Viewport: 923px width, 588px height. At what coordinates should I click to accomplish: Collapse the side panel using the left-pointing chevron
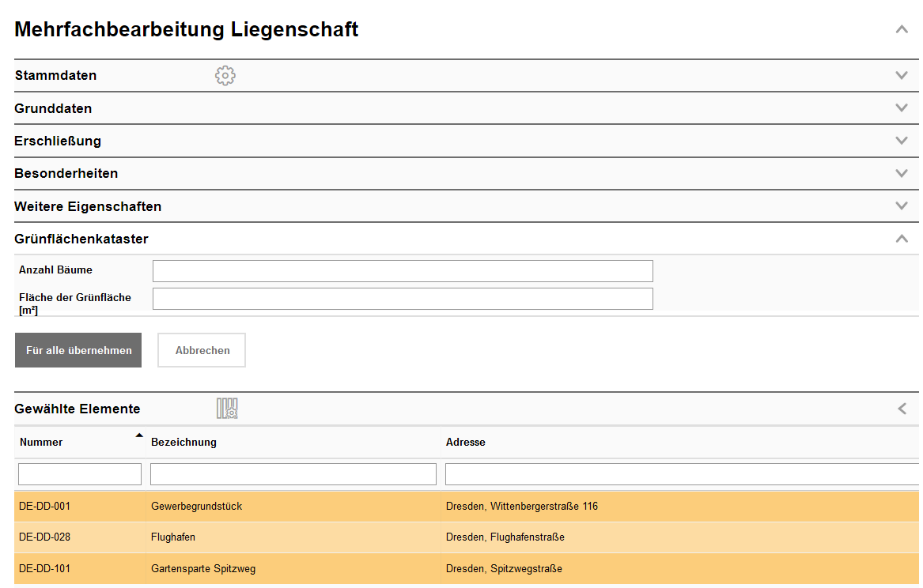point(902,409)
